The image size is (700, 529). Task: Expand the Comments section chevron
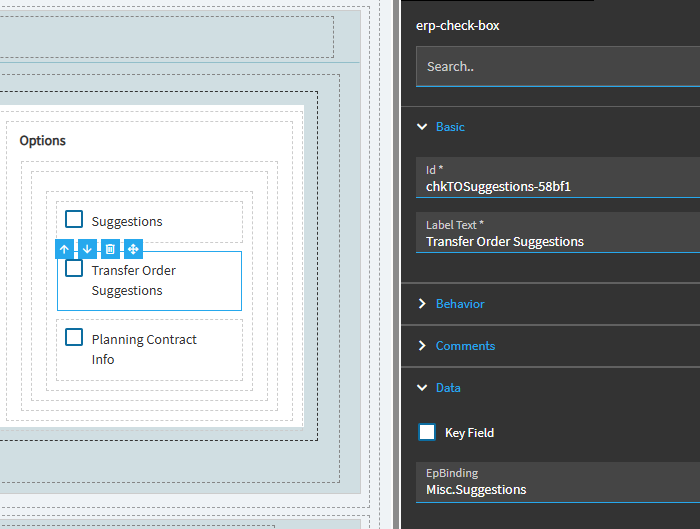422,346
